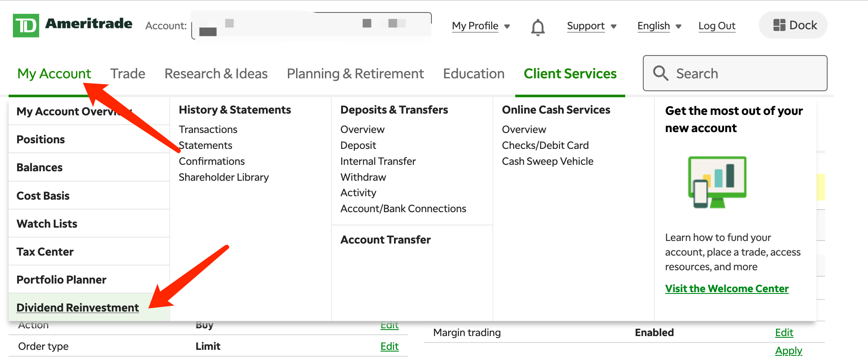
Task: Click into the Search field
Action: pyautogui.click(x=735, y=73)
